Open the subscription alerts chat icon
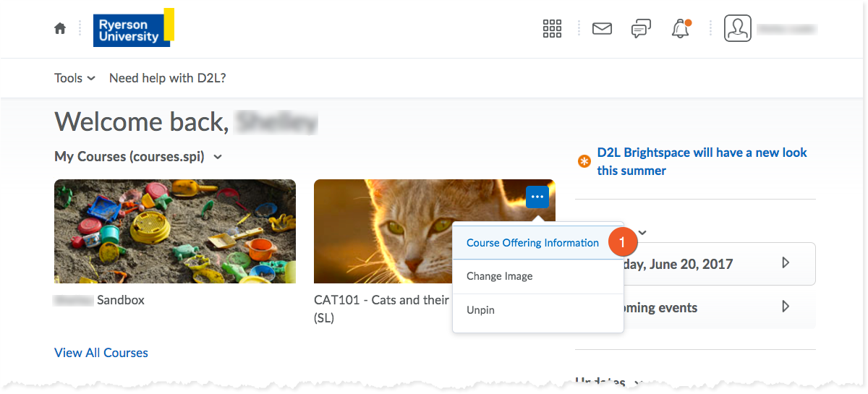Screen dimensions: 868x394 tap(641, 29)
